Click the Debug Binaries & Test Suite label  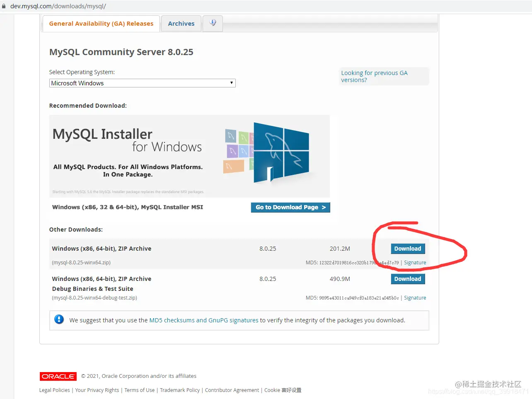93,289
